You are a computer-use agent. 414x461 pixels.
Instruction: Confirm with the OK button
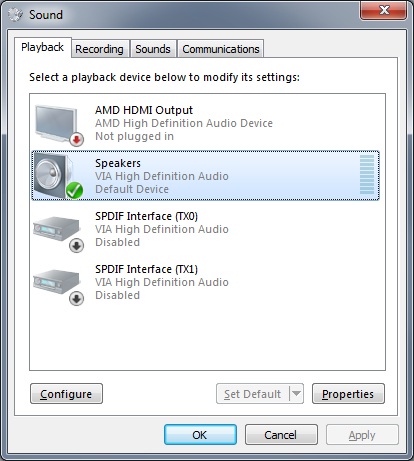tap(200, 435)
